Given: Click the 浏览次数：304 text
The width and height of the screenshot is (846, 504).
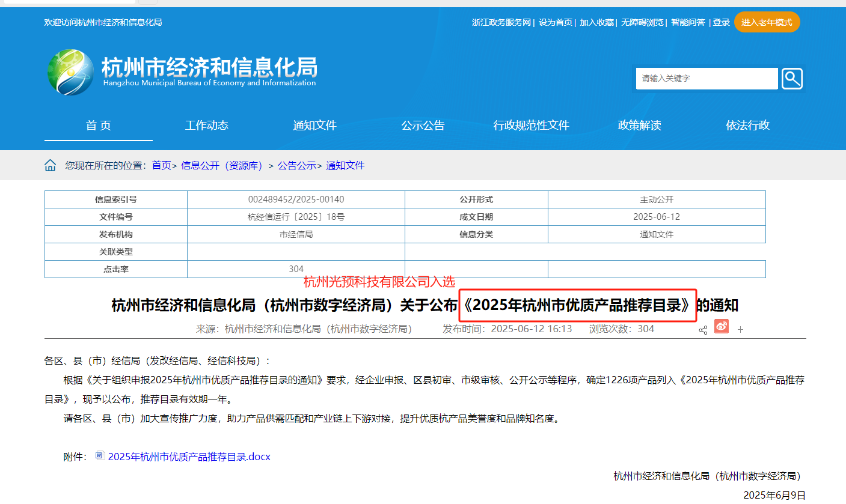Looking at the screenshot, I should pos(622,329).
